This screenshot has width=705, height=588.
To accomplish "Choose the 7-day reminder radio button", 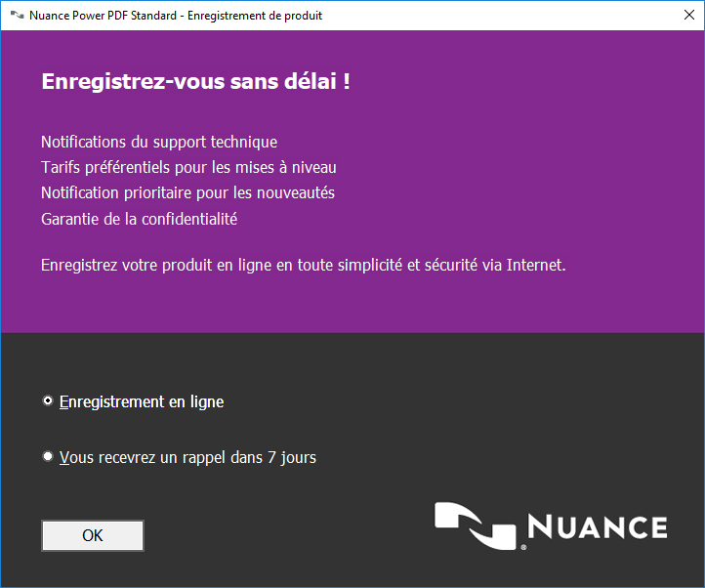I will tap(48, 456).
